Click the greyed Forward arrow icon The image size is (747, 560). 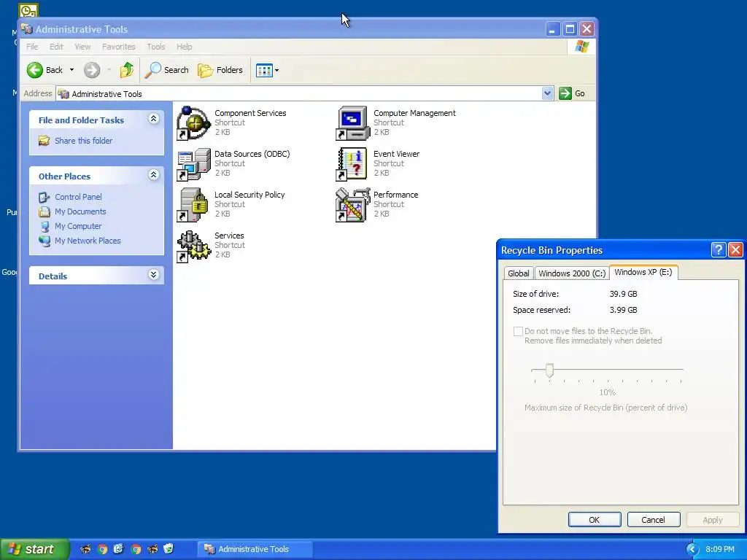pos(92,70)
